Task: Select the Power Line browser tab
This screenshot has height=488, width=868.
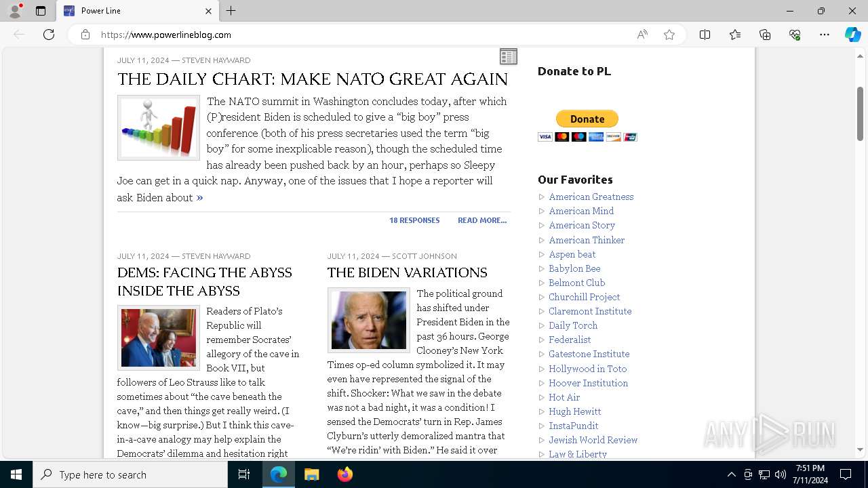Action: click(x=138, y=11)
